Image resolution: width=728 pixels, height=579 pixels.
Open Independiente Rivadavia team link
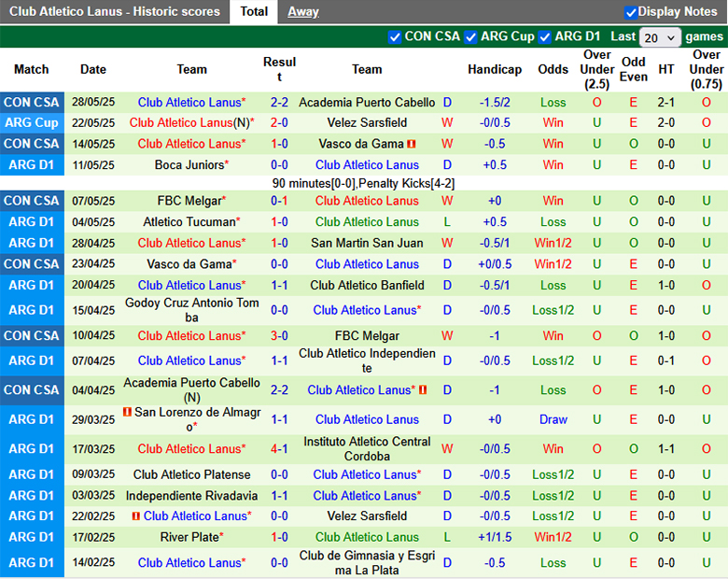pos(191,495)
